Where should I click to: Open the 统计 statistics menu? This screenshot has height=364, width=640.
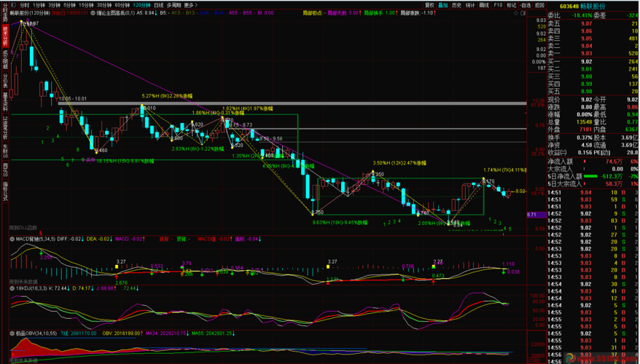[x=470, y=4]
